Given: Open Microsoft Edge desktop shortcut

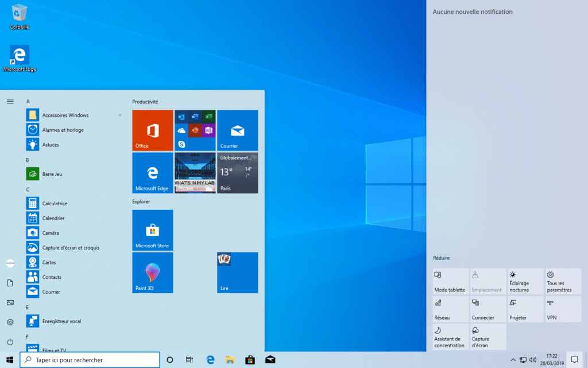Looking at the screenshot, I should 20,59.
